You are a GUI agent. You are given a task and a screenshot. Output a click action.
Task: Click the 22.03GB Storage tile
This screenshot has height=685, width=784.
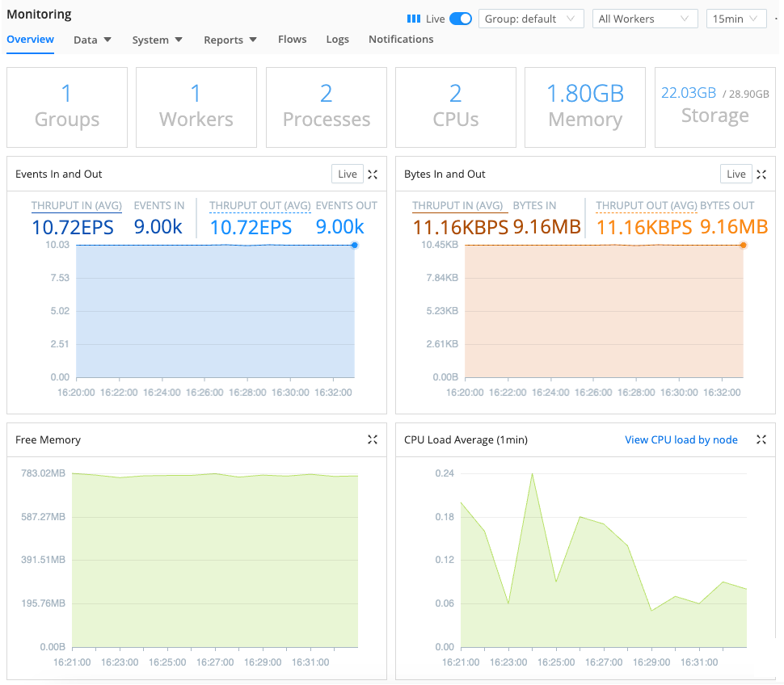(x=714, y=107)
